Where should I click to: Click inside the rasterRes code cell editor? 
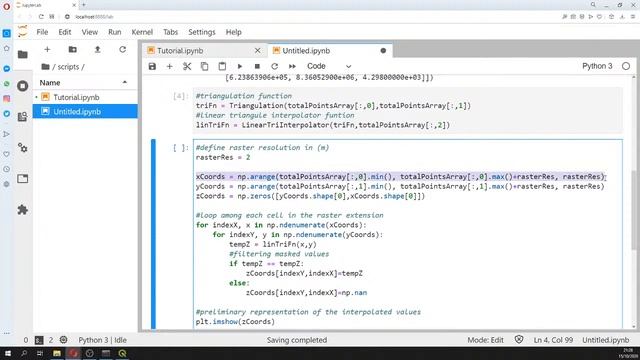click(x=408, y=235)
